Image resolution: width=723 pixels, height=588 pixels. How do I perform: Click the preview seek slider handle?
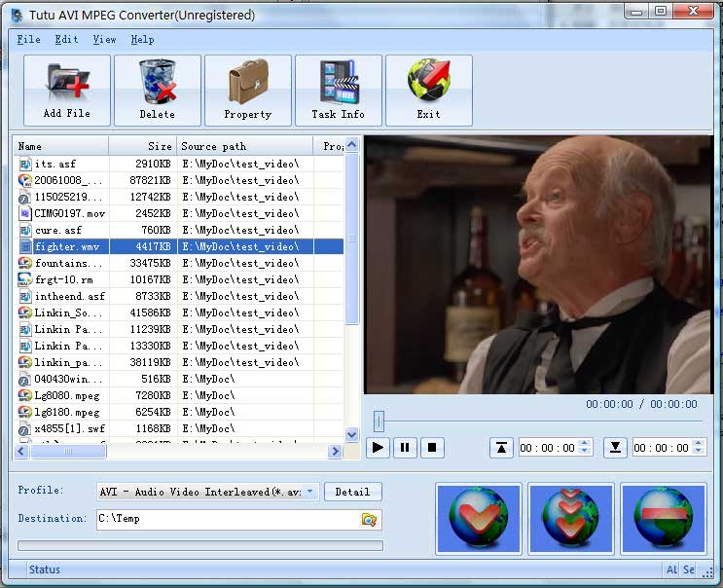[x=379, y=422]
